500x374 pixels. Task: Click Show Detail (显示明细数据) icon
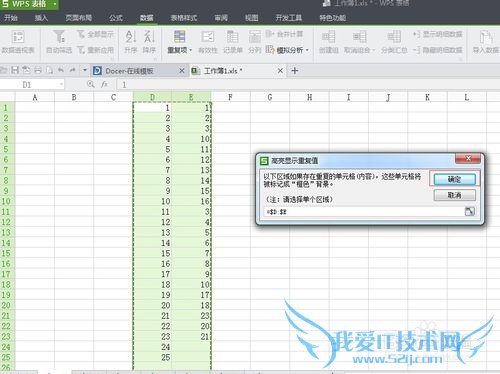coord(416,34)
